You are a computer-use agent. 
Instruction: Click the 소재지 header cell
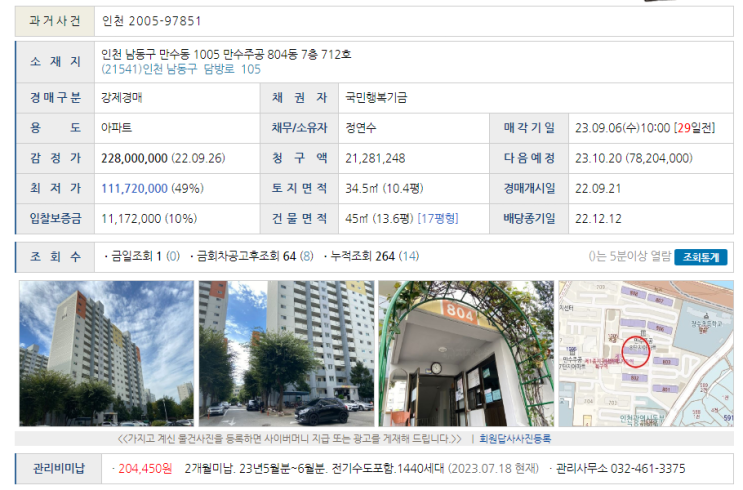coord(55,62)
